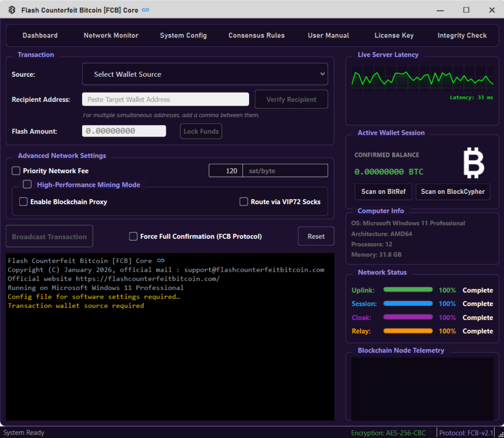Click the green Uplink progress bar

click(x=408, y=290)
